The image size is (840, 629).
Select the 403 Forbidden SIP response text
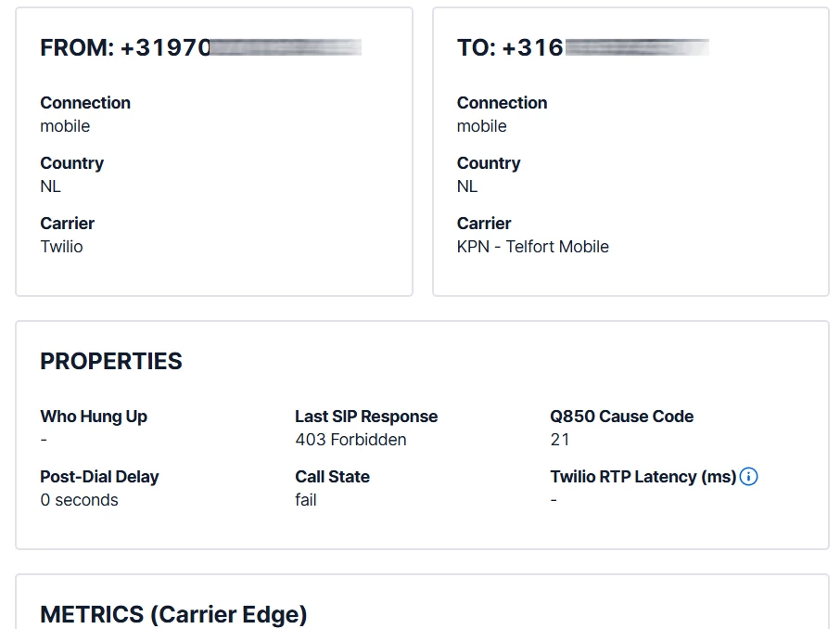click(350, 440)
